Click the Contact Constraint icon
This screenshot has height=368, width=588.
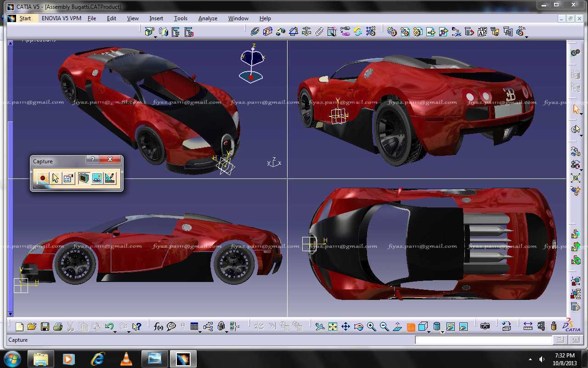pyautogui.click(x=268, y=31)
